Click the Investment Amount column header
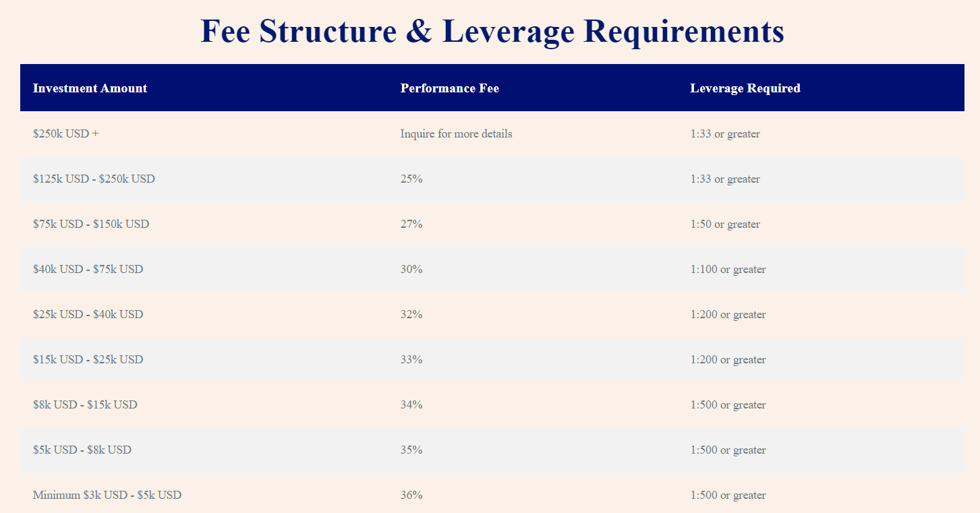Image resolution: width=980 pixels, height=513 pixels. [90, 88]
